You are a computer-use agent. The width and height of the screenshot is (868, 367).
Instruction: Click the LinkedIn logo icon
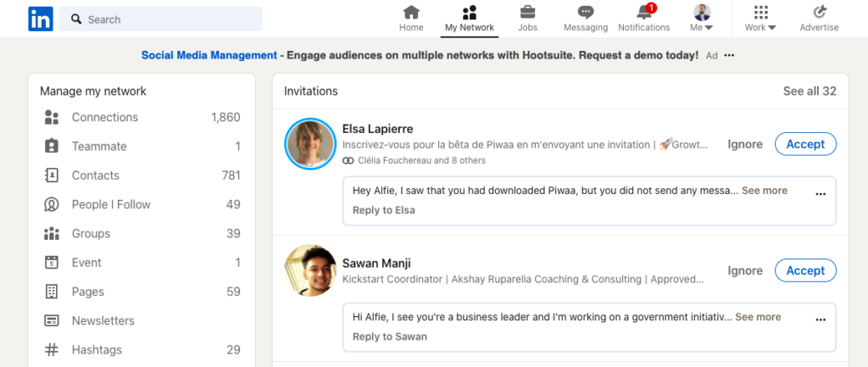[x=40, y=19]
